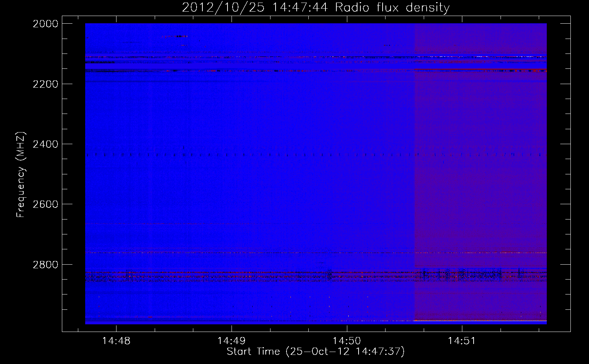
Task: Click the 2200 frequency axis label
Action: (46, 84)
